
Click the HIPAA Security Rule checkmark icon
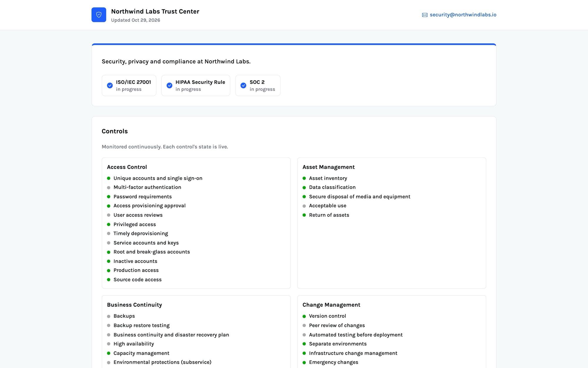pyautogui.click(x=169, y=85)
